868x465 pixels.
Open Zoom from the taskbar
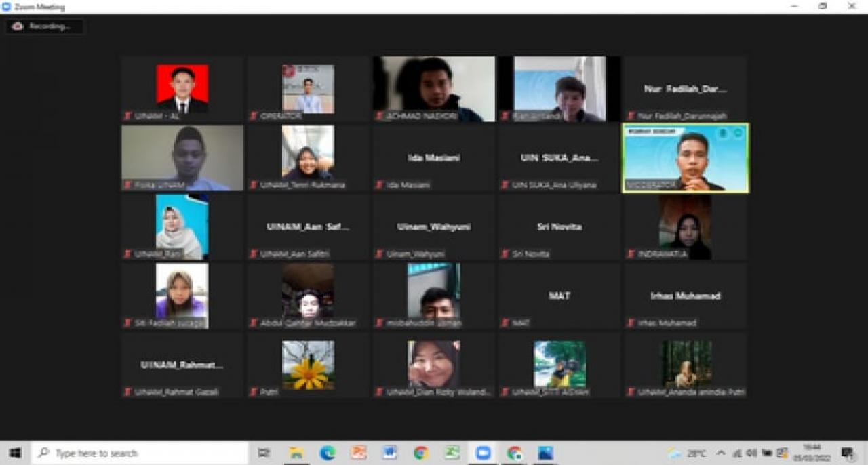484,452
